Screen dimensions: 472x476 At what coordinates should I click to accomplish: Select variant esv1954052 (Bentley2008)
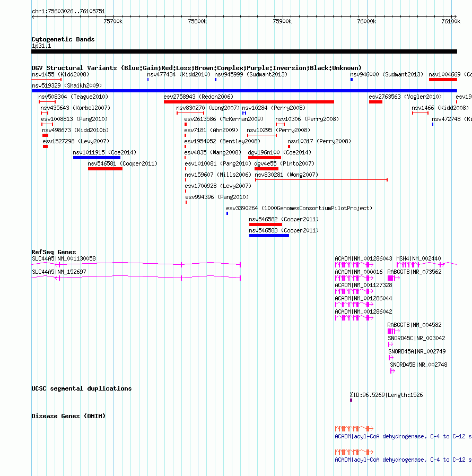tap(222, 142)
